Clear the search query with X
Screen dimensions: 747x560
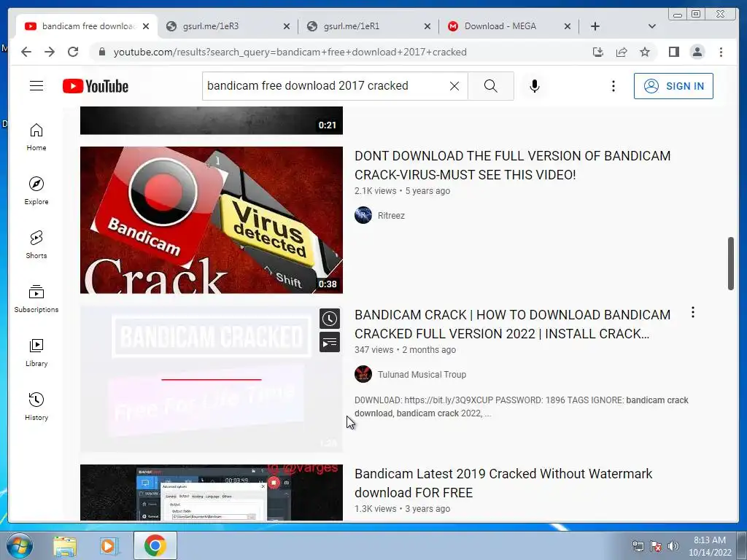[454, 86]
